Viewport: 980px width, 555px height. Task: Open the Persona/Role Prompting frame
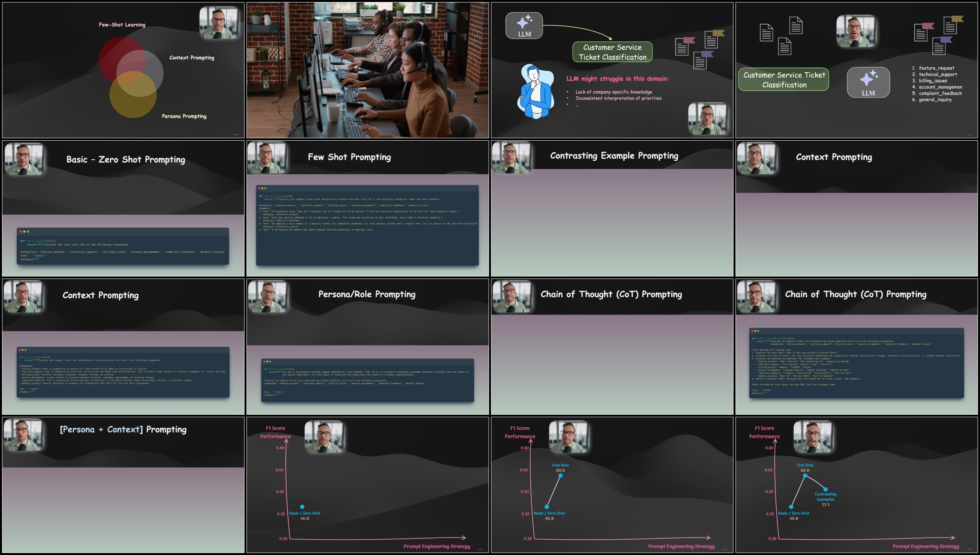point(368,347)
